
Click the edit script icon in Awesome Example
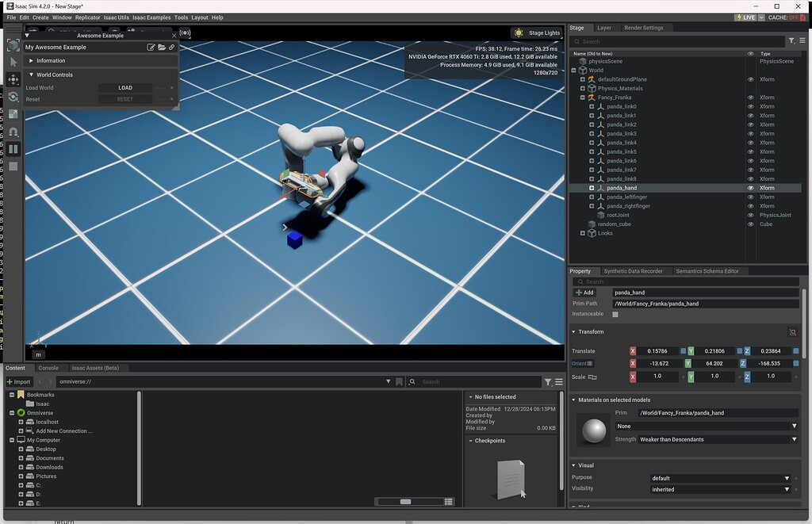[x=151, y=48]
